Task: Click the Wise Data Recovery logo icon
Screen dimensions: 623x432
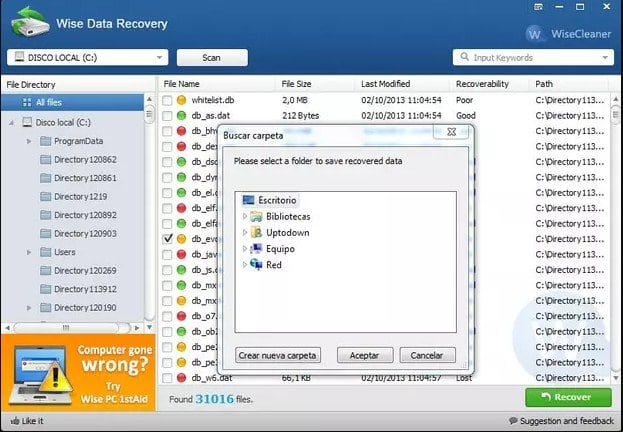Action: click(30, 22)
